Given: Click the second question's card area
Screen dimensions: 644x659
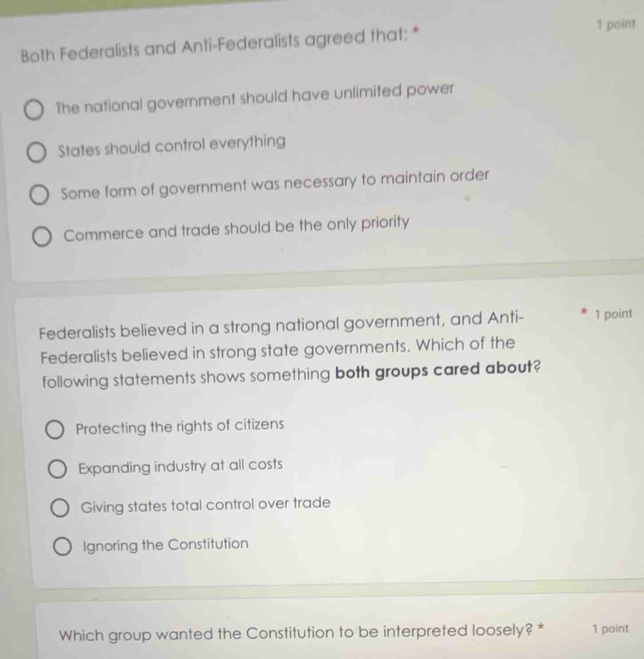Looking at the screenshot, I should [x=310, y=439].
